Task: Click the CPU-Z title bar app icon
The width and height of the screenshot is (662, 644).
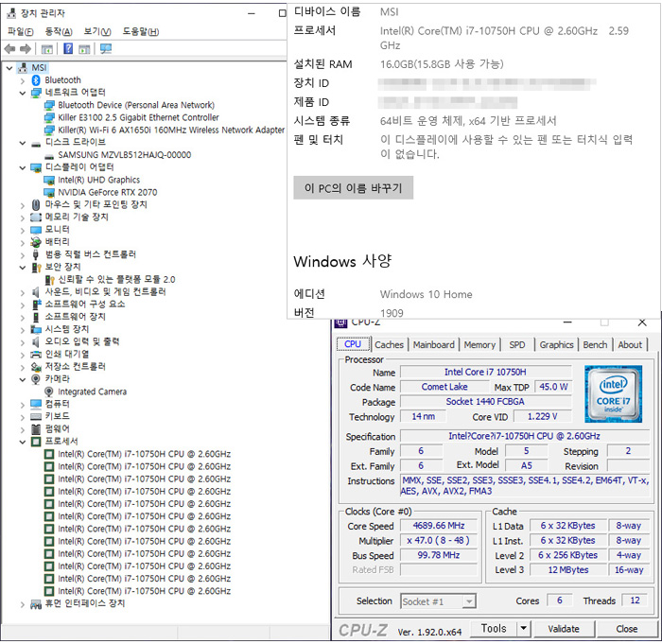Action: pos(340,323)
